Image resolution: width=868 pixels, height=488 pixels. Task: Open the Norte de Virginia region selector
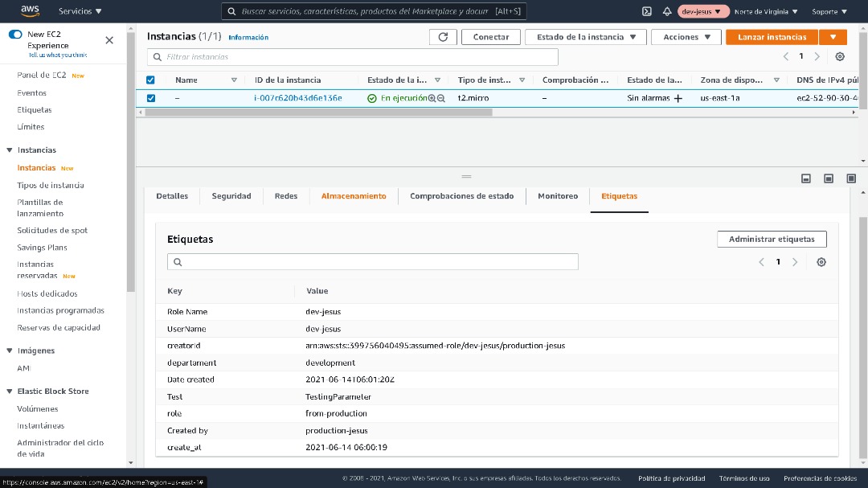click(x=766, y=11)
